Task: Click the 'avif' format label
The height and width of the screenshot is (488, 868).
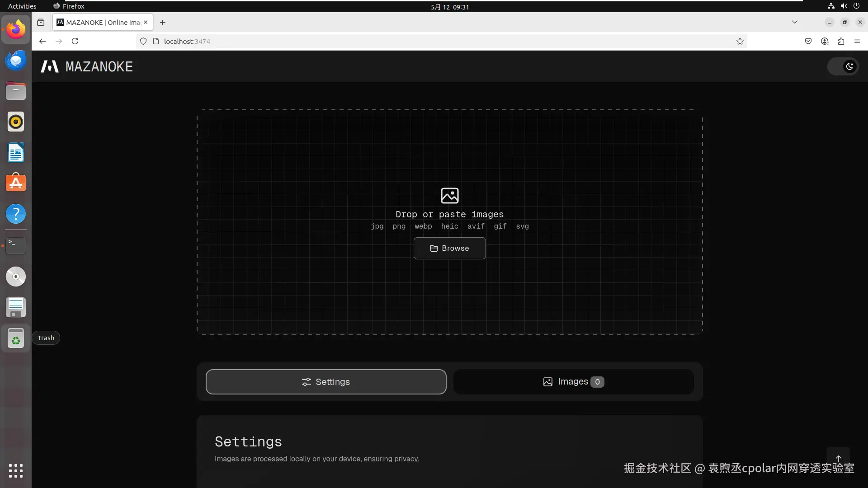Action: (x=476, y=226)
